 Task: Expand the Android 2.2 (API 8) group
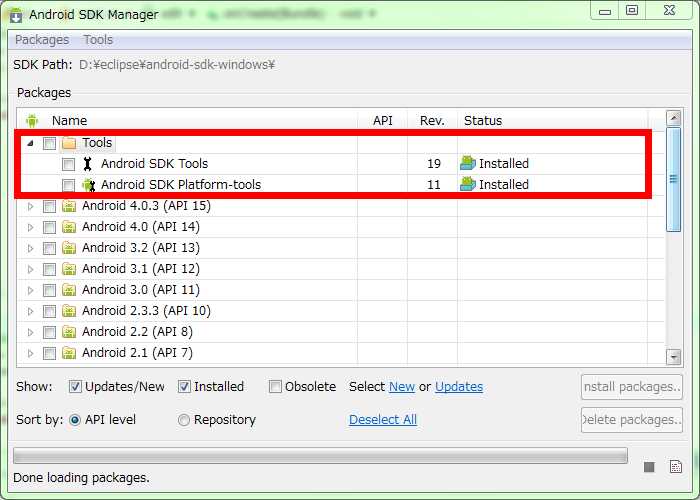point(30,332)
